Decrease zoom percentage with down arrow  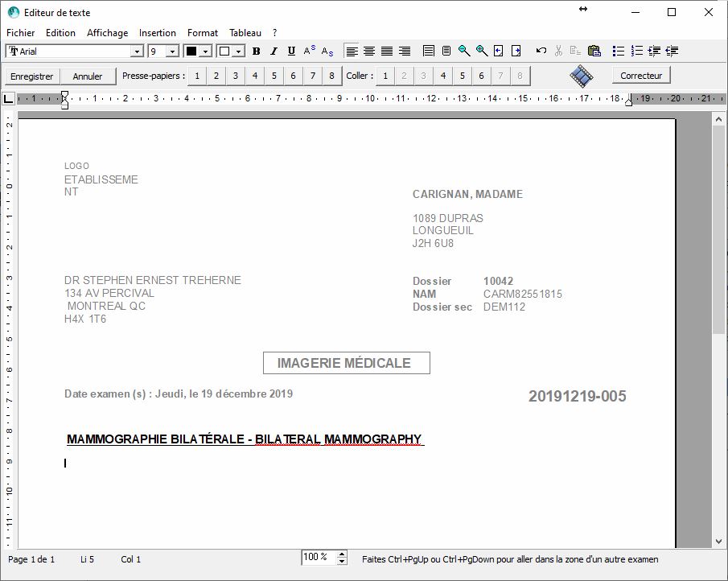(x=342, y=561)
